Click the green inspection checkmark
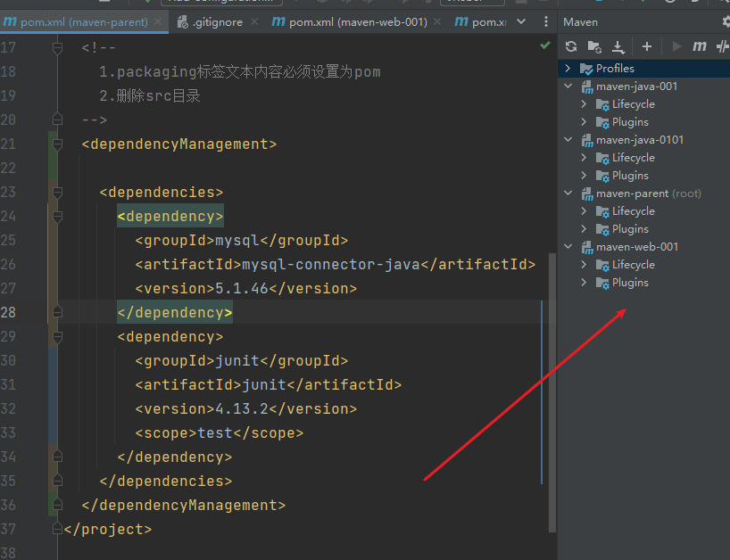Image resolution: width=730 pixels, height=560 pixels. (545, 45)
